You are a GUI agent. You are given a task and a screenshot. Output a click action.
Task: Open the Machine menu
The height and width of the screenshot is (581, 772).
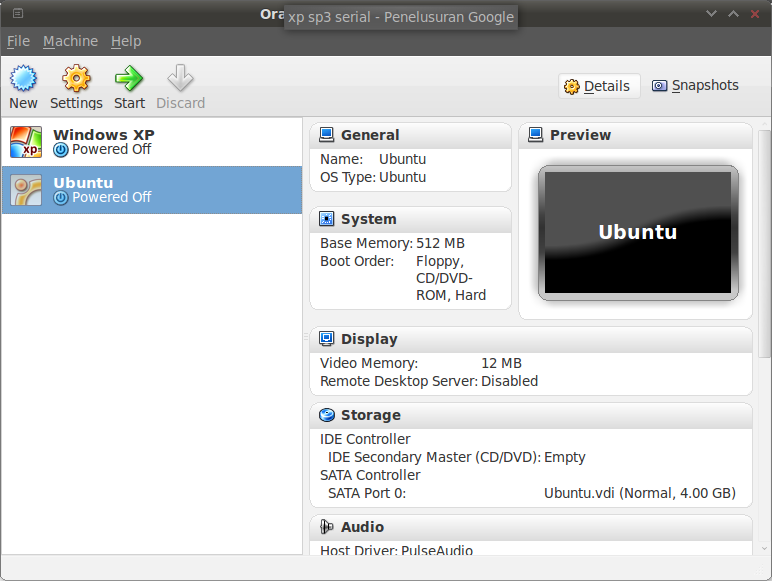pyautogui.click(x=70, y=41)
